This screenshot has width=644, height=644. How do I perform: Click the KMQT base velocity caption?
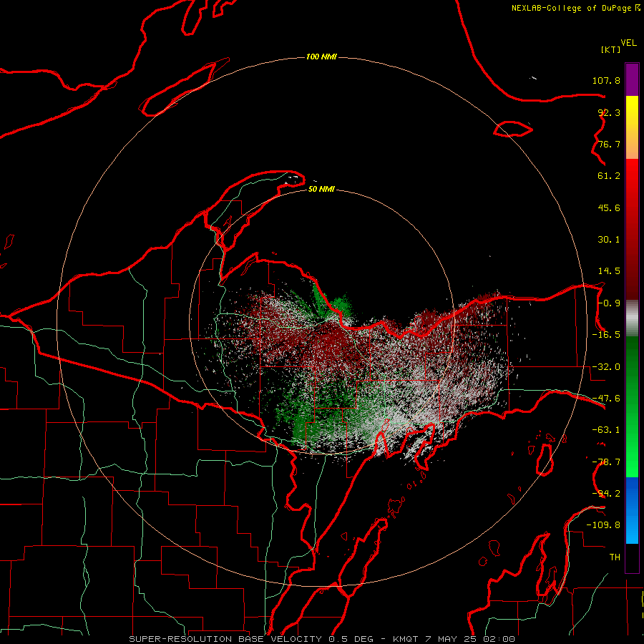coord(322,639)
